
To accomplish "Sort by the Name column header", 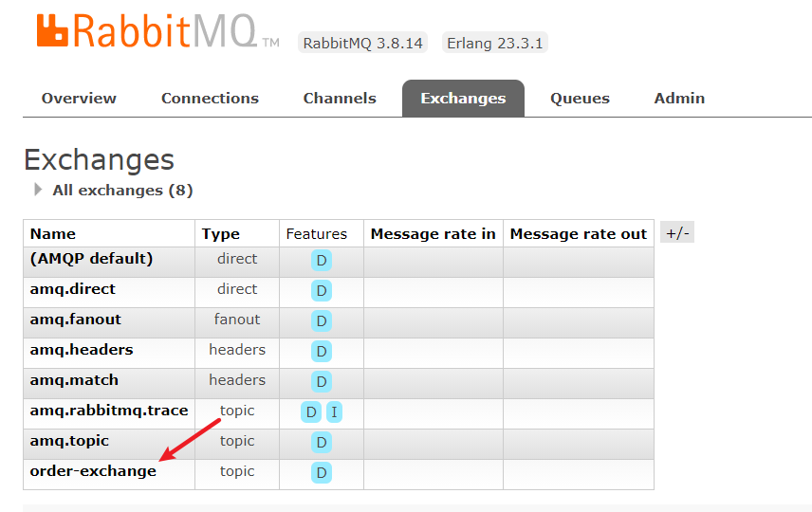I will click(53, 234).
